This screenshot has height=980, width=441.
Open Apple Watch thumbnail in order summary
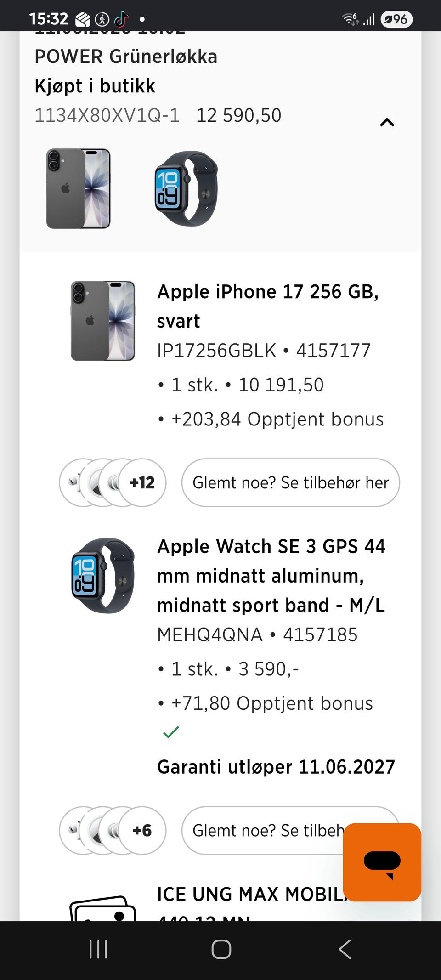pyautogui.click(x=186, y=188)
